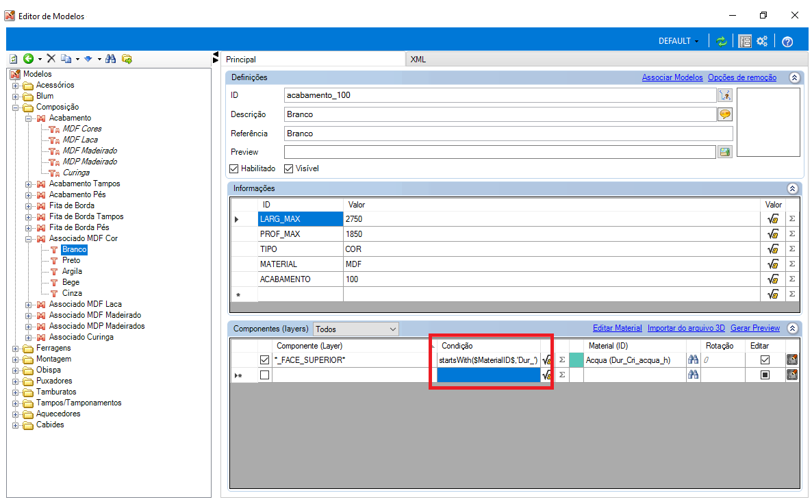Expand the Ferragens folder node

click(16, 349)
